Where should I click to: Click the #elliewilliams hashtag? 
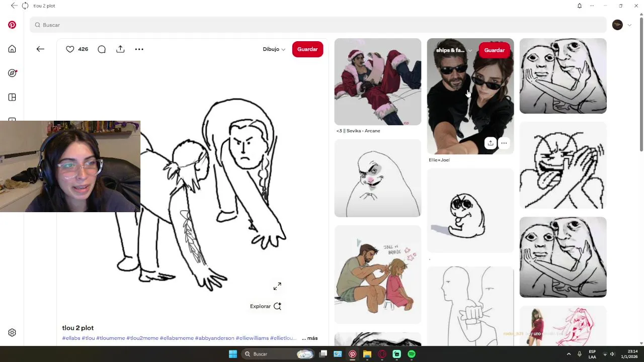pyautogui.click(x=252, y=338)
